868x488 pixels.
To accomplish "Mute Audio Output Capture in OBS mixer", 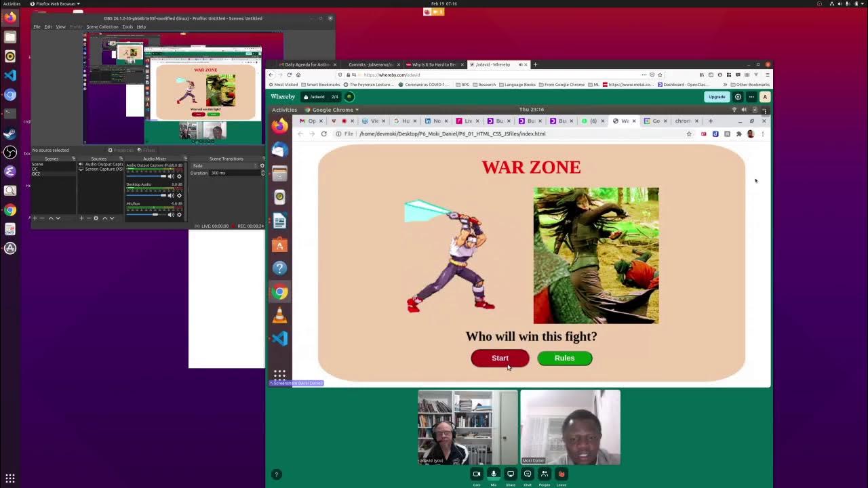I will click(x=171, y=176).
